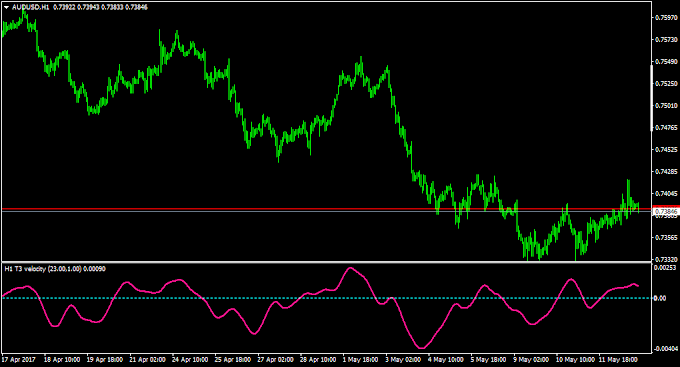Select the 18 Apr 10:00 time label
This screenshot has width=680, height=367.
point(62,360)
